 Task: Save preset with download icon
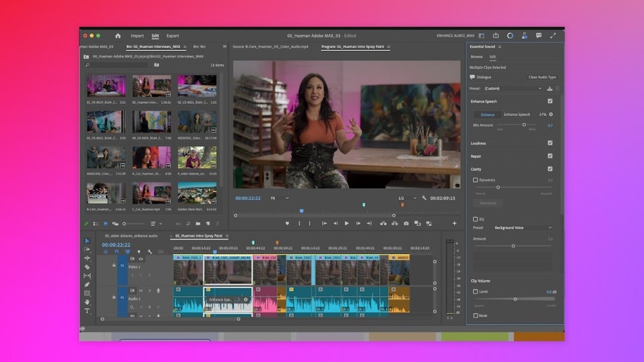pyautogui.click(x=550, y=88)
